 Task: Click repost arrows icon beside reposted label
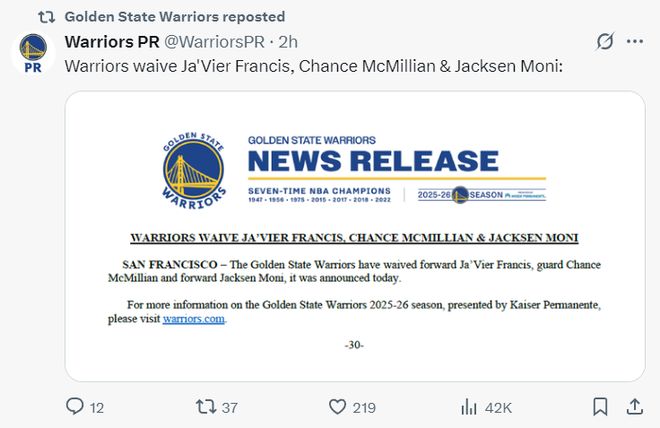pyautogui.click(x=45, y=16)
